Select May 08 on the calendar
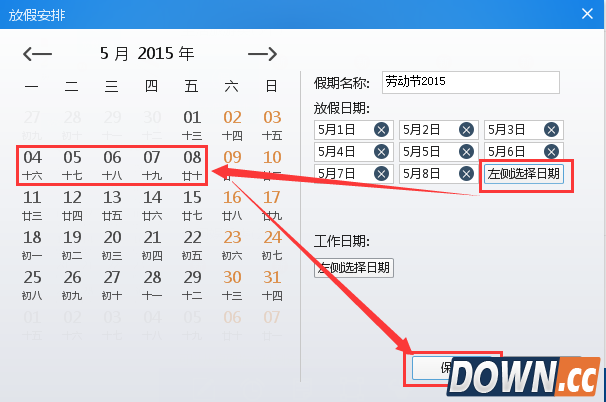Screen dimensions: 606x402 pos(192,164)
